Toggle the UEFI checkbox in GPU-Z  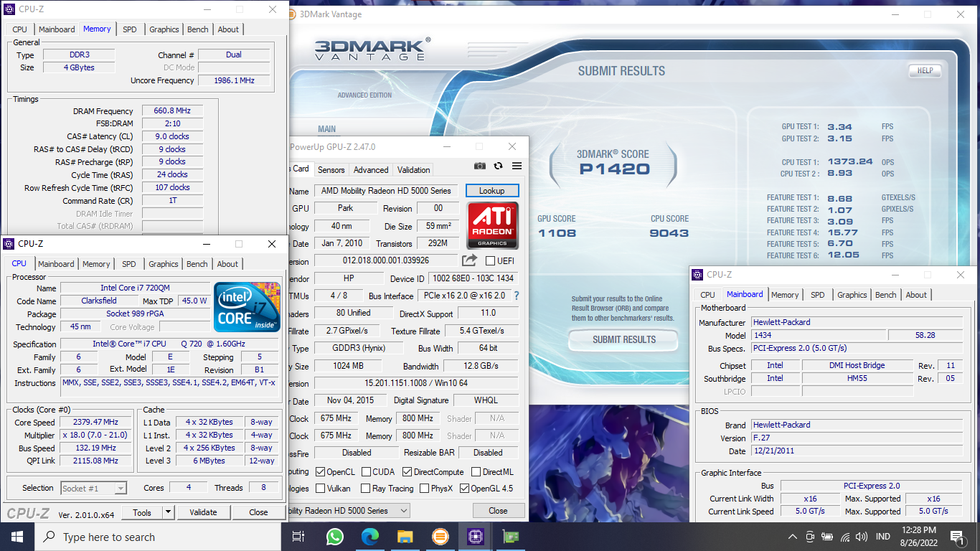tap(491, 260)
